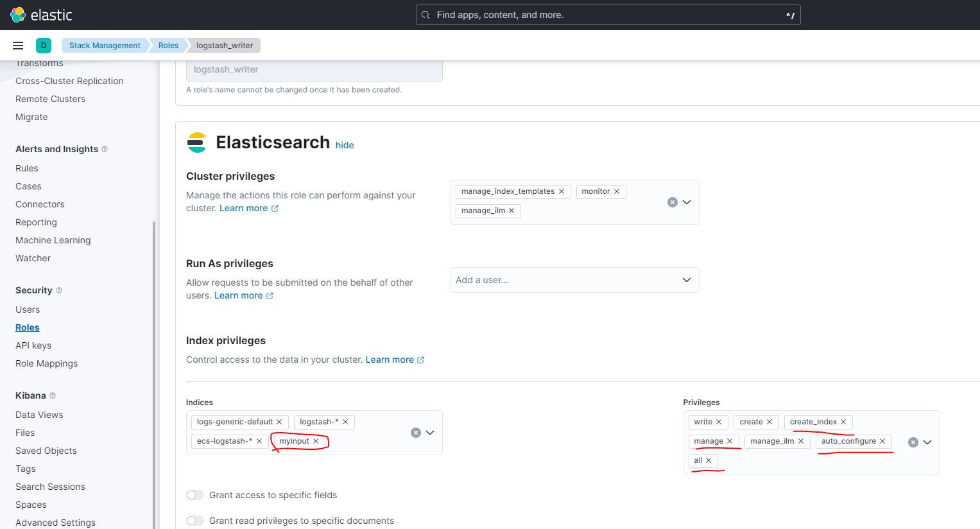Open Advanced Settings page
This screenshot has width=980, height=529.
[x=55, y=523]
